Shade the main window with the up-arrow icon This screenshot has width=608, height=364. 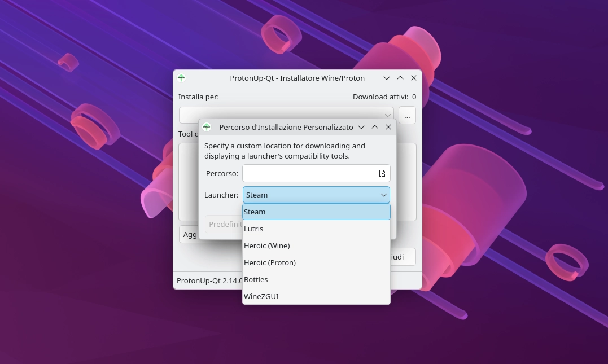click(400, 78)
